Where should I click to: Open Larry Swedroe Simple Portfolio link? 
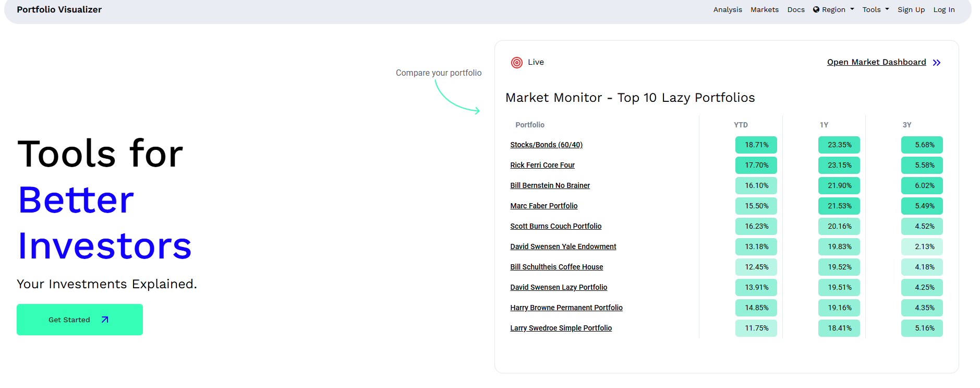pyautogui.click(x=561, y=328)
